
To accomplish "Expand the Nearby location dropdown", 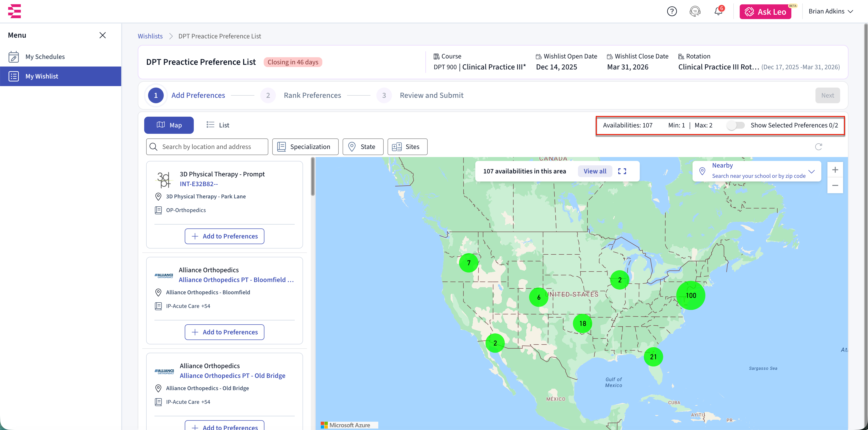I will coord(811,171).
